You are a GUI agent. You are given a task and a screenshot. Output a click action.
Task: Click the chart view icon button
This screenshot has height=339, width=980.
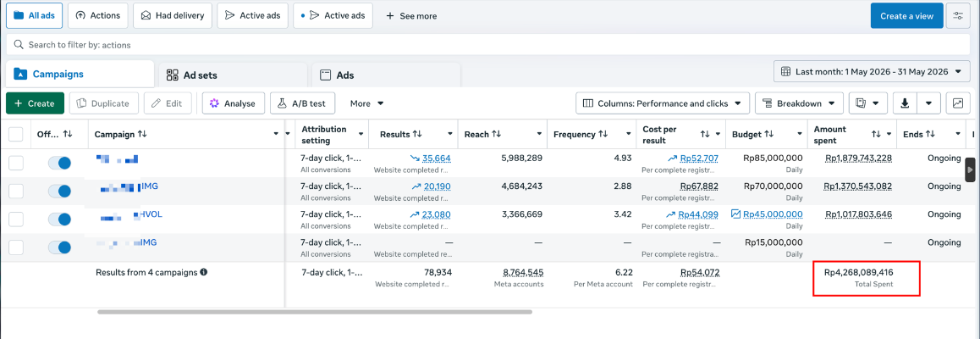(x=957, y=103)
